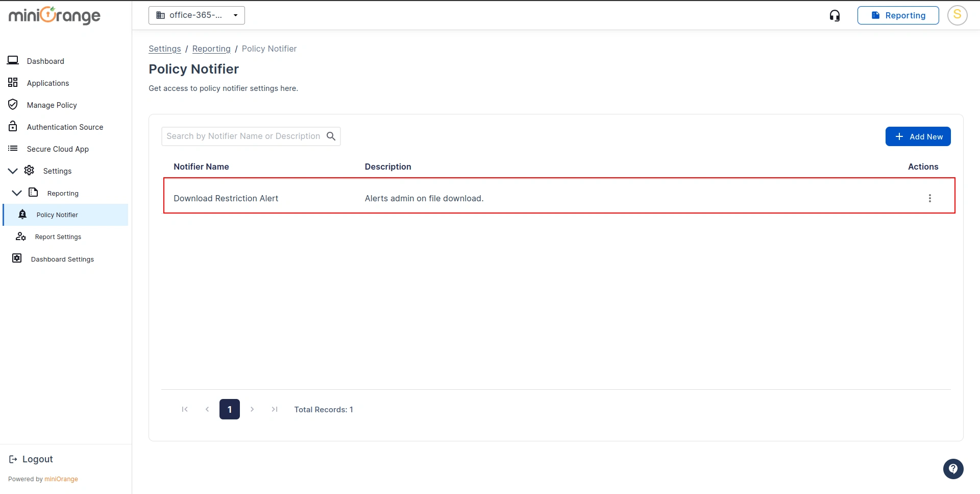Open Manage Policy from the sidebar
Viewport: 980px width, 494px height.
click(x=52, y=105)
